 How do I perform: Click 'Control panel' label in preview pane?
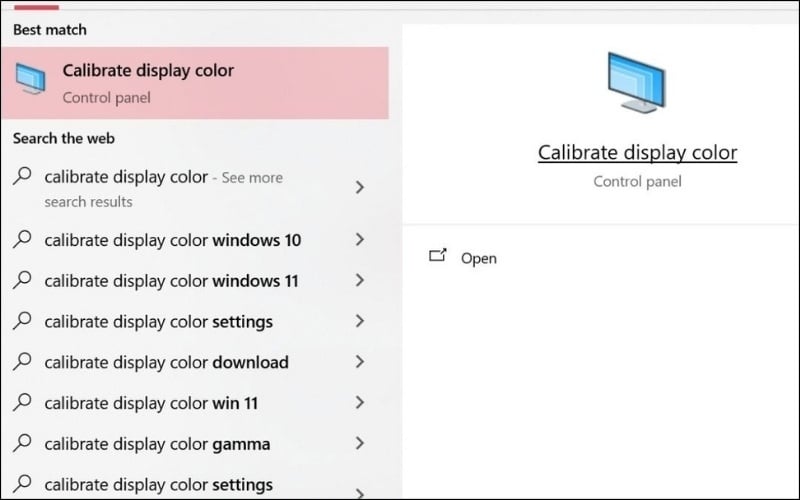click(637, 182)
